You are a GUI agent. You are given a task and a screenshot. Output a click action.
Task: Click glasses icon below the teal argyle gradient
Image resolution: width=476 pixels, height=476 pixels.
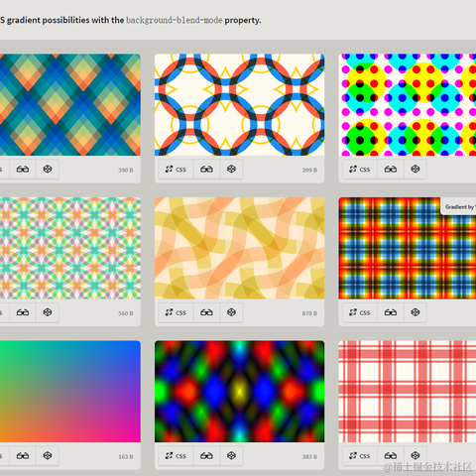(x=23, y=170)
